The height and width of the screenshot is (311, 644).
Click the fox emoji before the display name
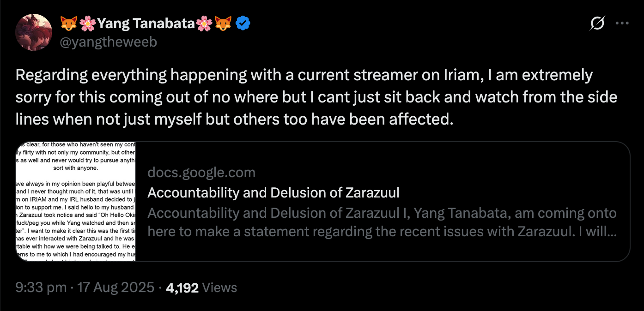coord(68,23)
